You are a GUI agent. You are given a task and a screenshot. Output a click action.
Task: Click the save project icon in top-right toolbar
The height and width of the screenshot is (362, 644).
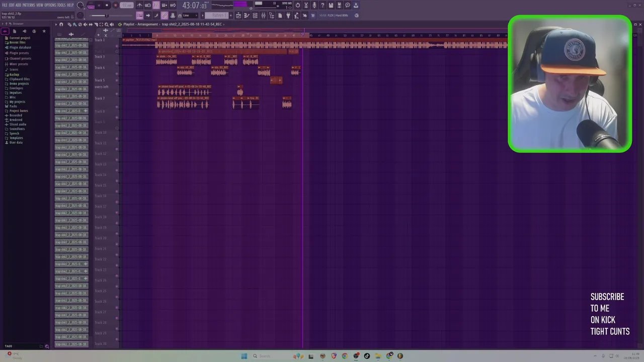click(x=331, y=6)
